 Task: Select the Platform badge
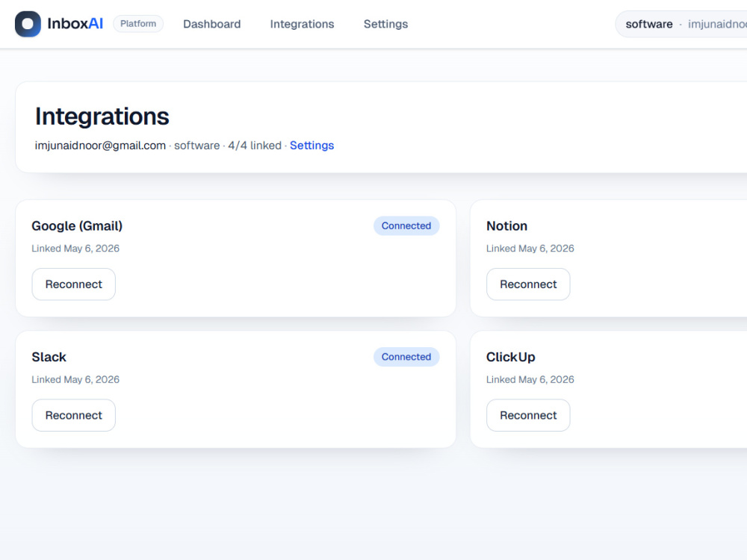pyautogui.click(x=138, y=24)
